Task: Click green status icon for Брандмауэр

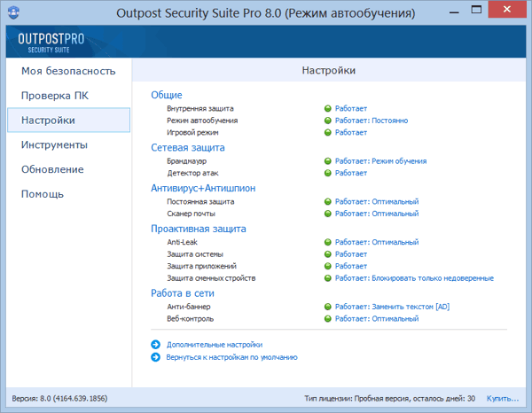Action: (x=327, y=161)
